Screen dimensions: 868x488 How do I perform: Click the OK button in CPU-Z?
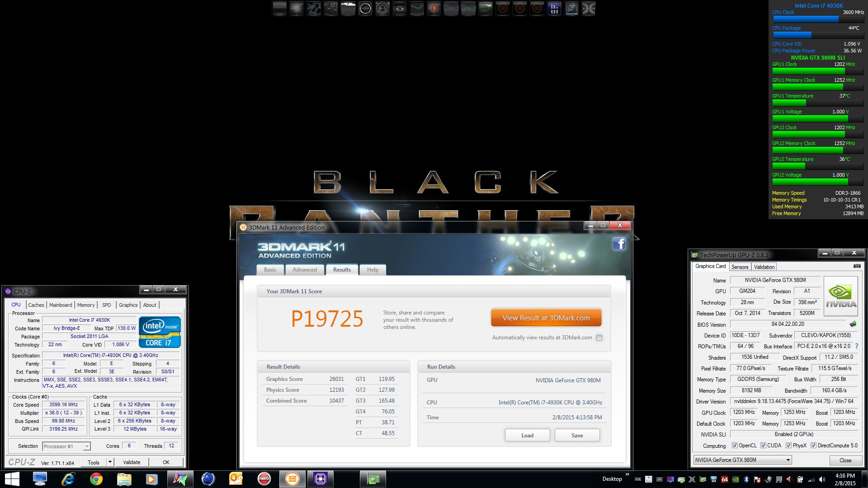166,462
